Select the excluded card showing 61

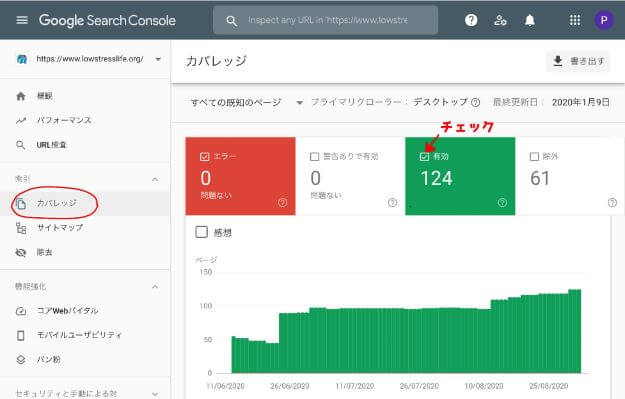pyautogui.click(x=570, y=176)
